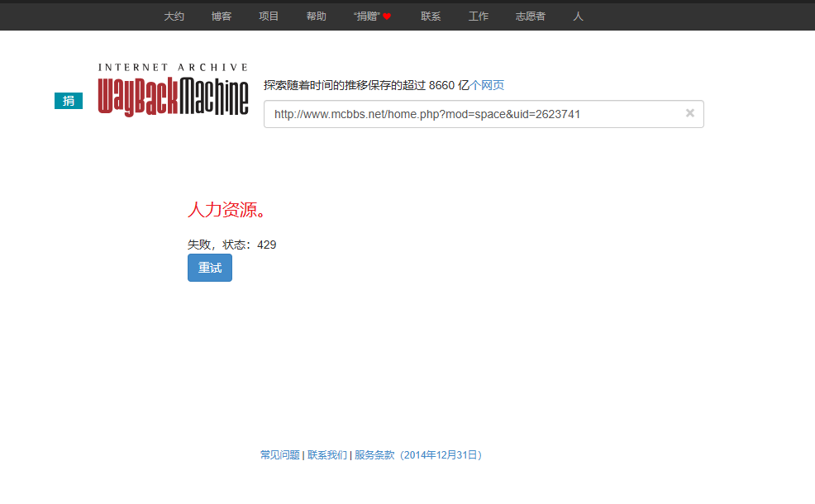Image resolution: width=815 pixels, height=504 pixels.
Task: Open the 人 nav item
Action: pyautogui.click(x=578, y=17)
